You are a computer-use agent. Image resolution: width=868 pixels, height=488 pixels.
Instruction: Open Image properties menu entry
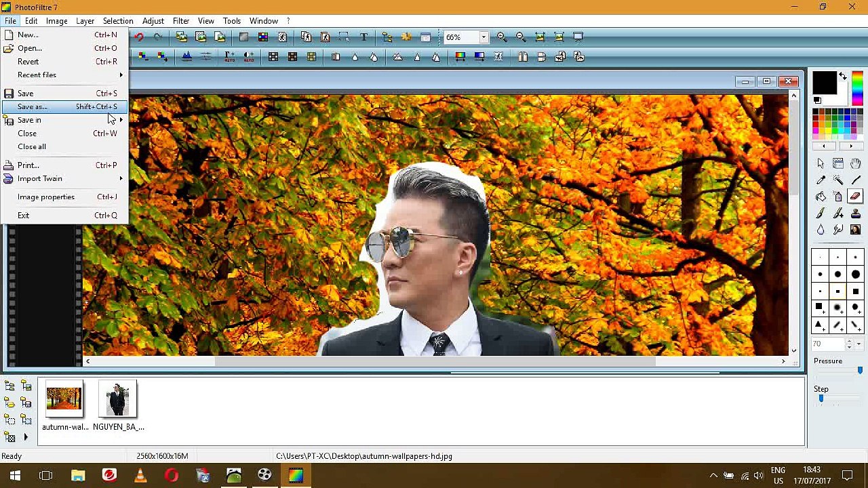point(46,197)
